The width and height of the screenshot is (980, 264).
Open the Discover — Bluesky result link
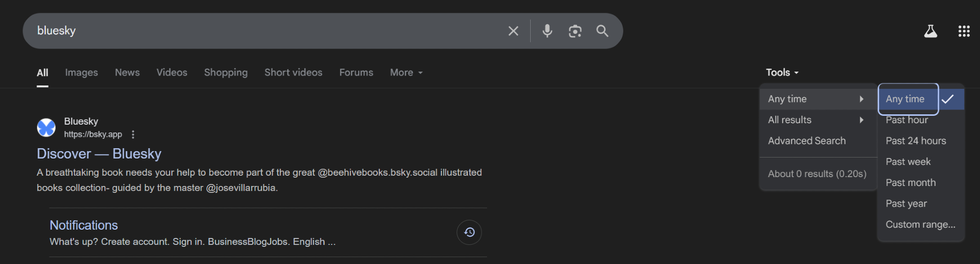(99, 154)
